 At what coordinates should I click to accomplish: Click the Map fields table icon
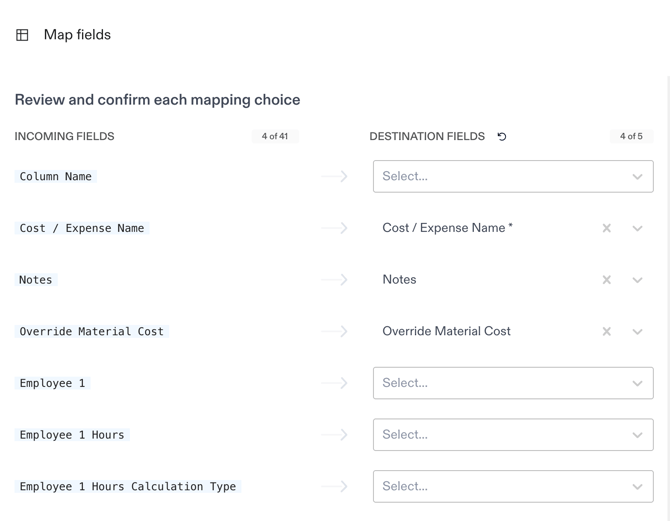(x=22, y=35)
